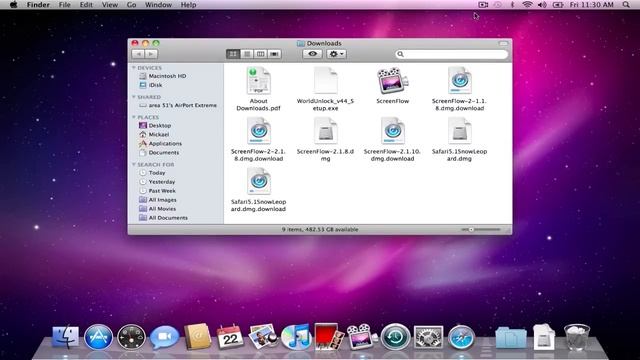Viewport: 640px width, 360px height.
Task: Collapse the SHARED sidebar section
Action: (x=134, y=97)
